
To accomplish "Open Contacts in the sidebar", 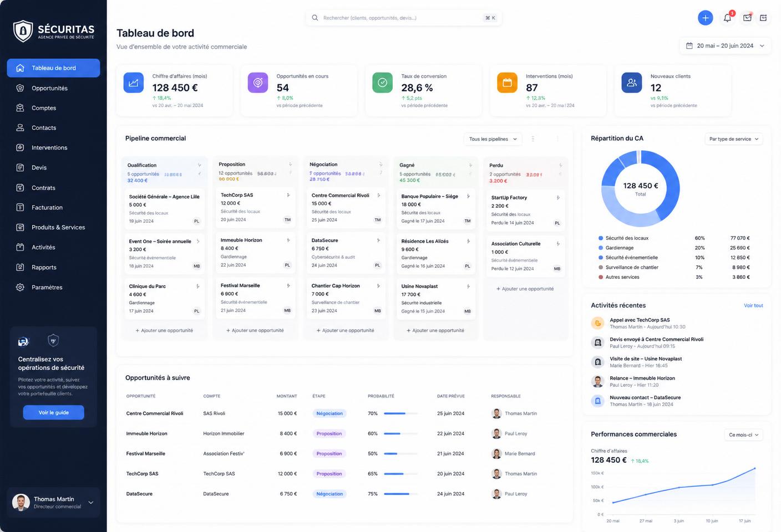I will click(53, 128).
